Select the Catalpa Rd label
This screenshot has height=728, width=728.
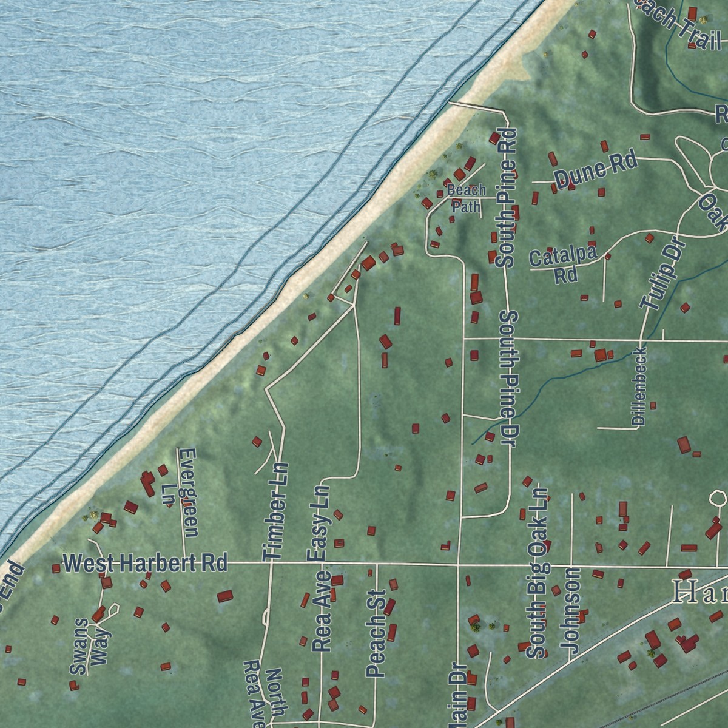coord(564,265)
